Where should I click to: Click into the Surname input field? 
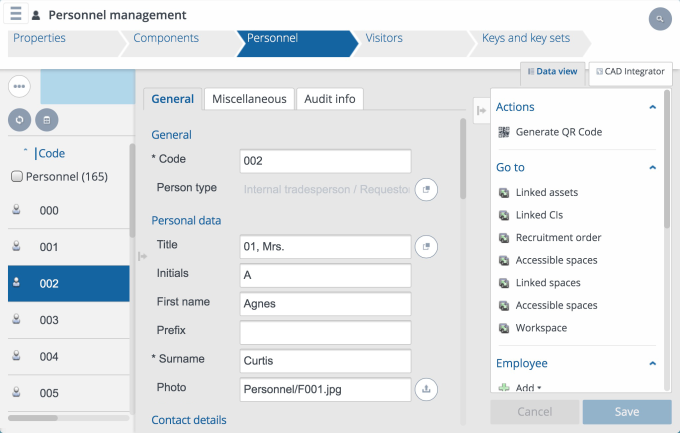pos(325,360)
